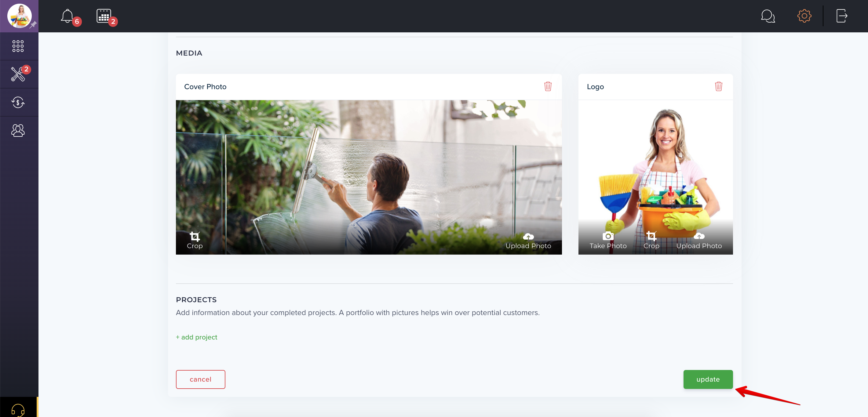Open the tools/jobs icon in sidebar
868x417 pixels.
[18, 74]
